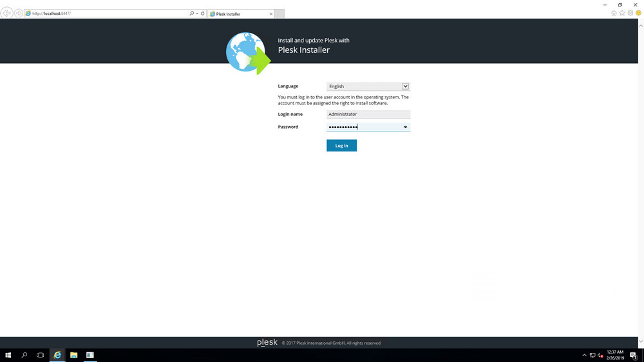
Task: Open Task View on the taskbar
Action: [40, 355]
